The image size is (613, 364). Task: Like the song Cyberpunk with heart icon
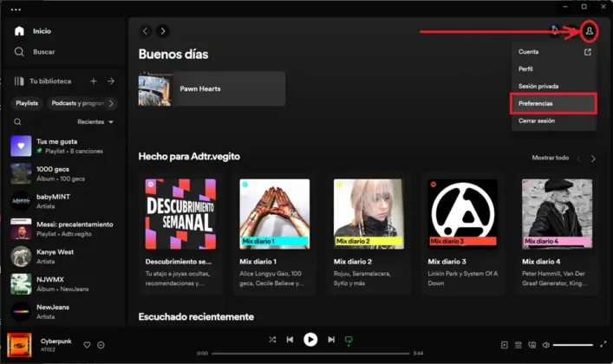(x=88, y=345)
